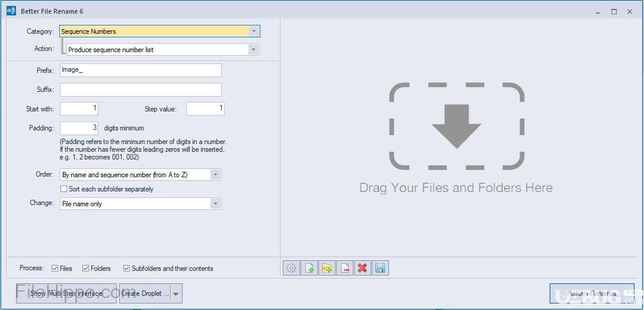This screenshot has width=644, height=310.
Task: Open settings with the gear icon
Action: pos(291,269)
